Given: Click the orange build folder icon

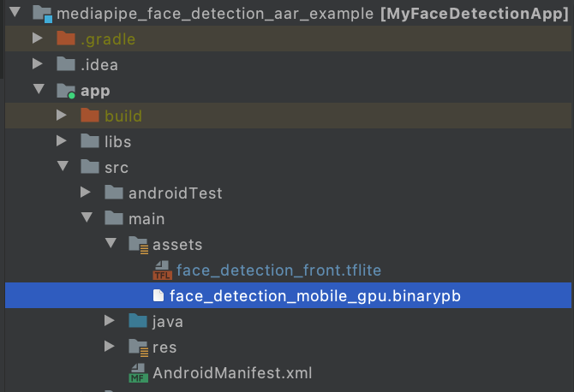Looking at the screenshot, I should (x=90, y=116).
